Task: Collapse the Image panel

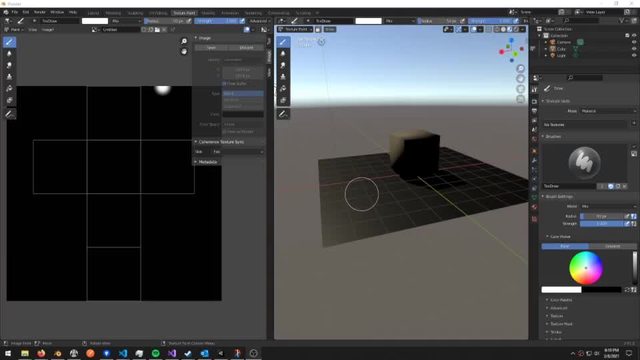Action: [x=196, y=38]
